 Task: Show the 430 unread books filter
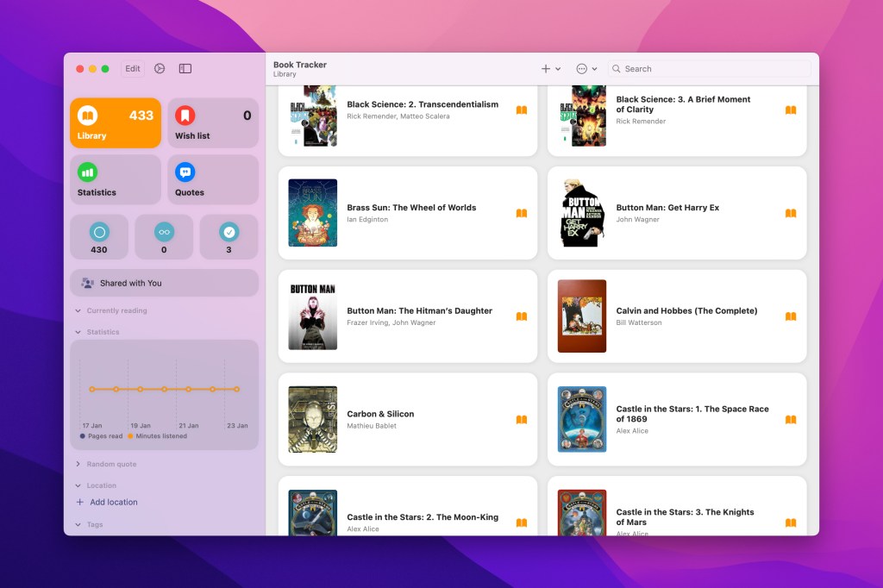pos(99,237)
